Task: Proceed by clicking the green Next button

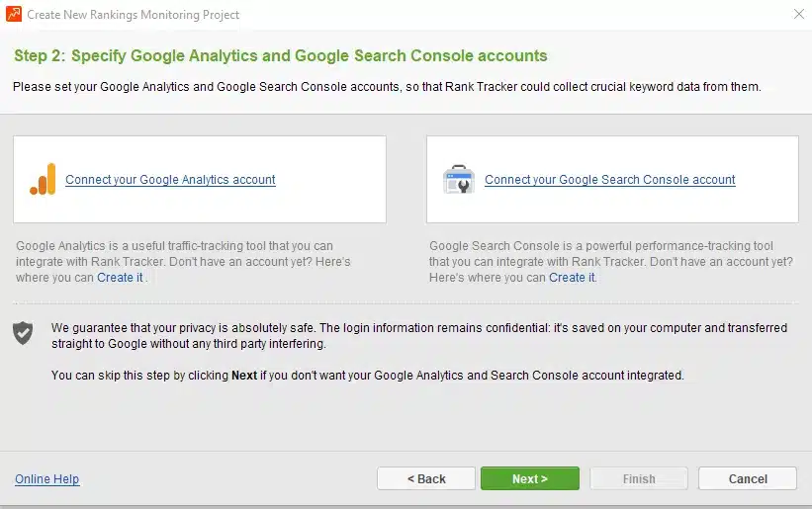Action: 530,478
